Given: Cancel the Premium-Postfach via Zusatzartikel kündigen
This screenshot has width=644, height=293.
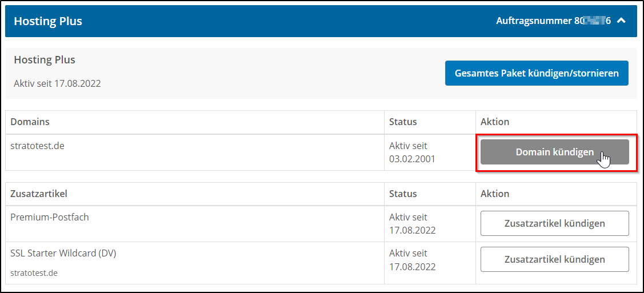Looking at the screenshot, I should pyautogui.click(x=554, y=223).
